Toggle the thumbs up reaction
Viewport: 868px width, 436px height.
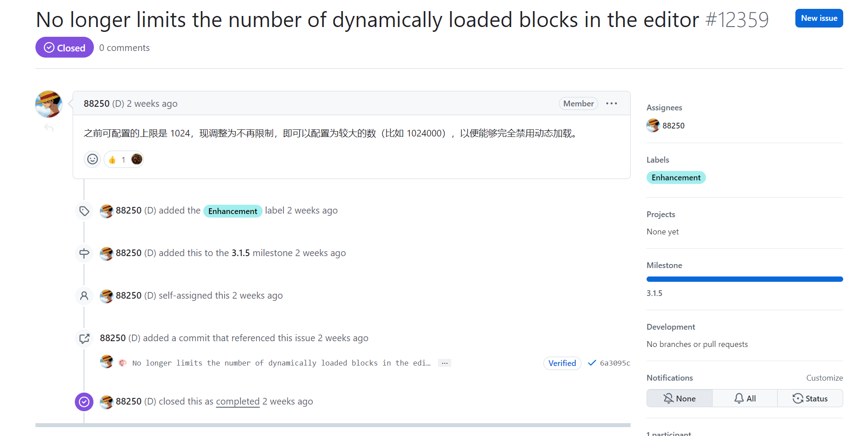117,160
